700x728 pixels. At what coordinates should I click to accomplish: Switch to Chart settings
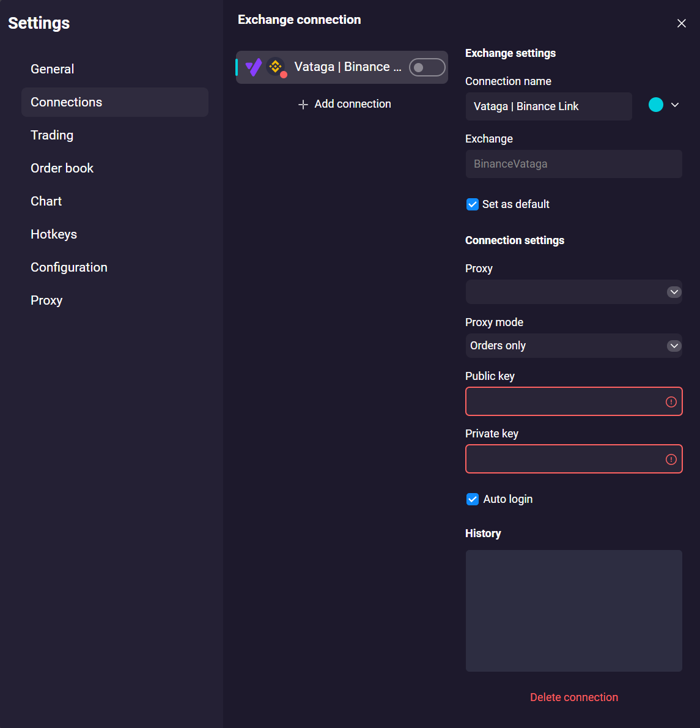click(x=114, y=201)
